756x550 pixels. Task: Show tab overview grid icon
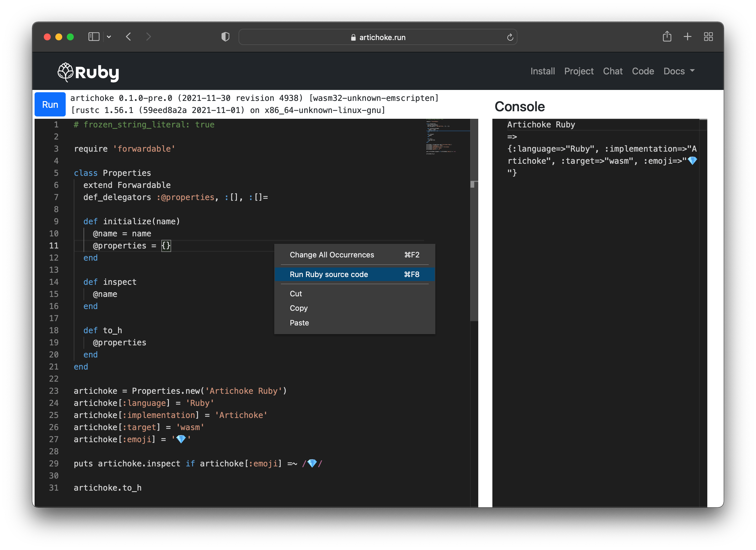[x=708, y=37]
